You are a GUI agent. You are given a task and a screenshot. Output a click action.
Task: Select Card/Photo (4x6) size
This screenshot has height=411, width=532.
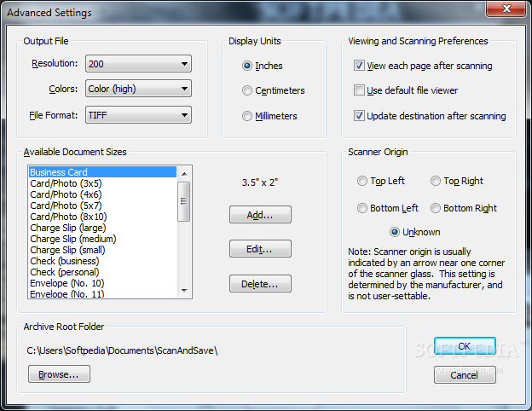[102, 194]
